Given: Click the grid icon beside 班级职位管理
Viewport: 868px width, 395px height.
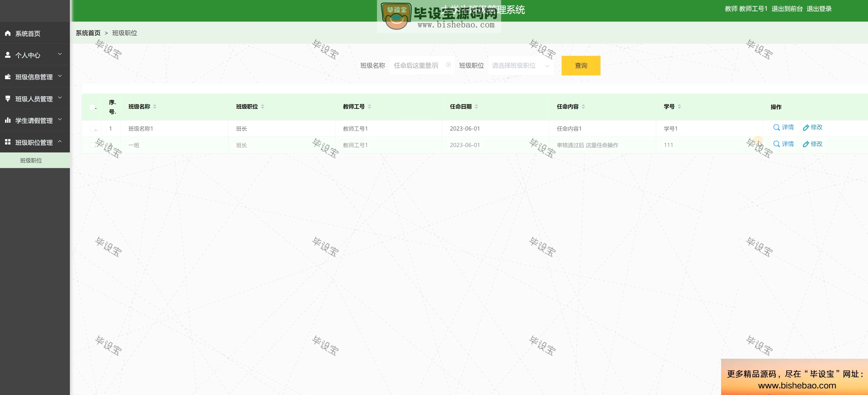Looking at the screenshot, I should pyautogui.click(x=8, y=142).
